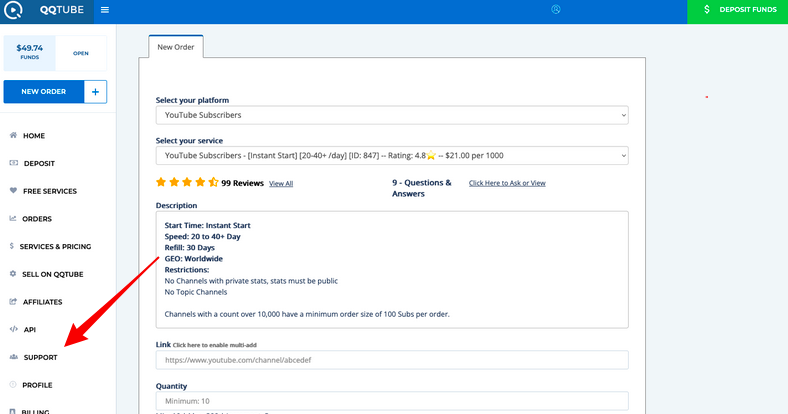Toggle the hamburger menu icon
Viewport: 788px width, 414px height.
point(105,10)
